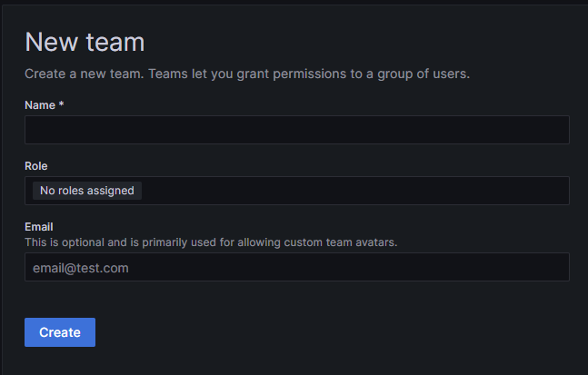Click the Name input field
Viewport: 588px width, 375px height.
[x=296, y=130]
